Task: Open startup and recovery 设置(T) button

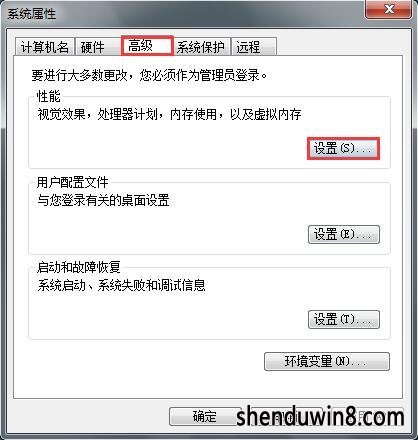Action: [344, 320]
